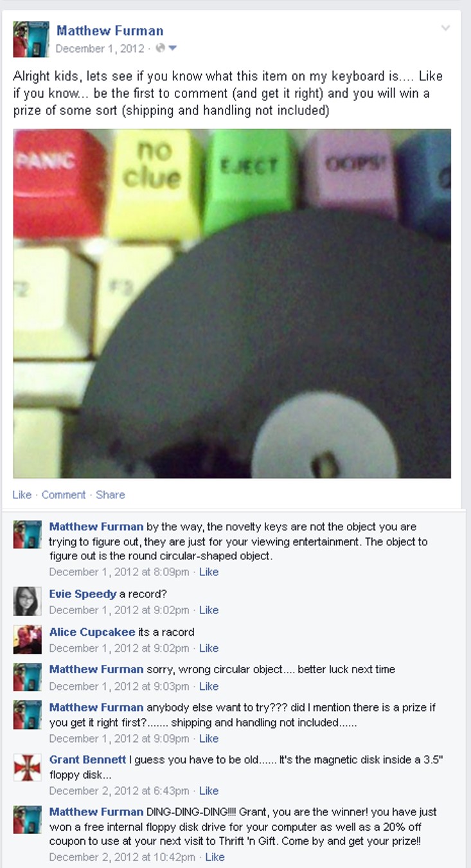
Task: Click Grant Bennett's cross avatar
Action: 28,767
